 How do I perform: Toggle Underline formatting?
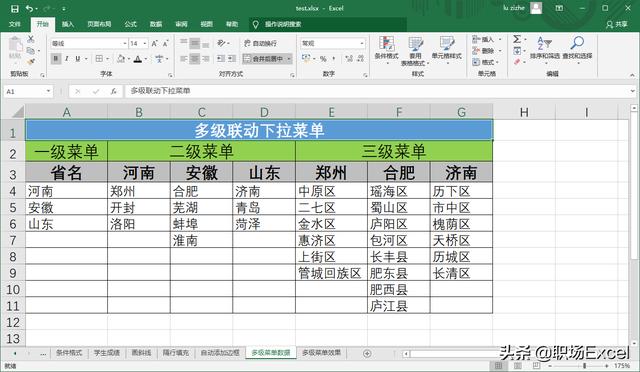(78, 59)
